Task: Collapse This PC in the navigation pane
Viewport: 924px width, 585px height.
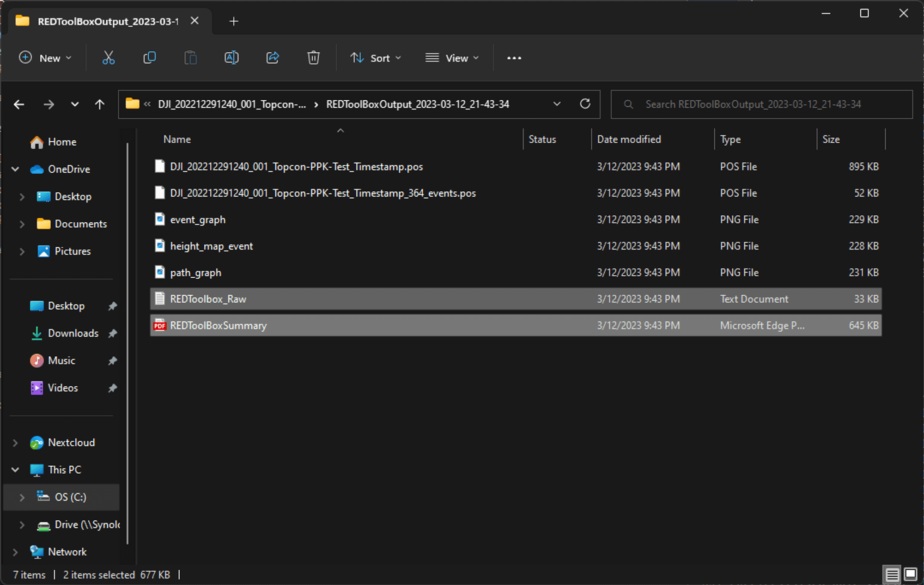Action: [x=15, y=469]
